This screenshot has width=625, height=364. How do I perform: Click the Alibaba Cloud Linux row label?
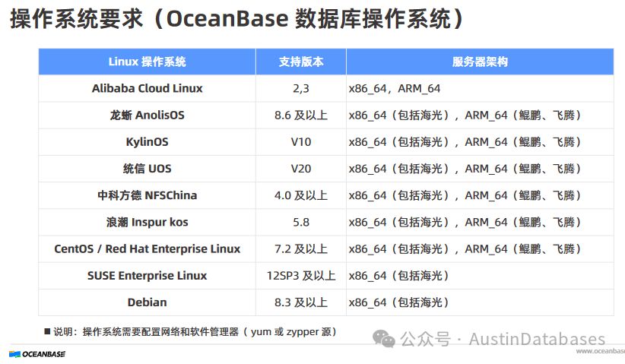pyautogui.click(x=147, y=88)
